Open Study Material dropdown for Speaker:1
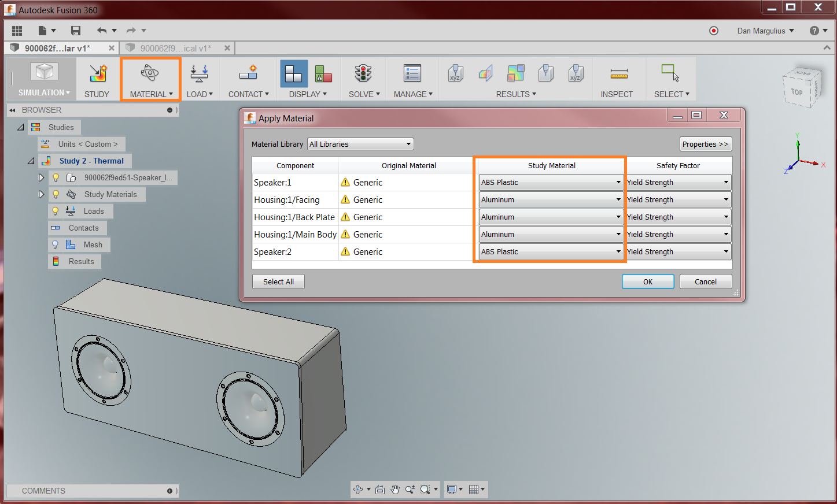The image size is (837, 504). 551,182
